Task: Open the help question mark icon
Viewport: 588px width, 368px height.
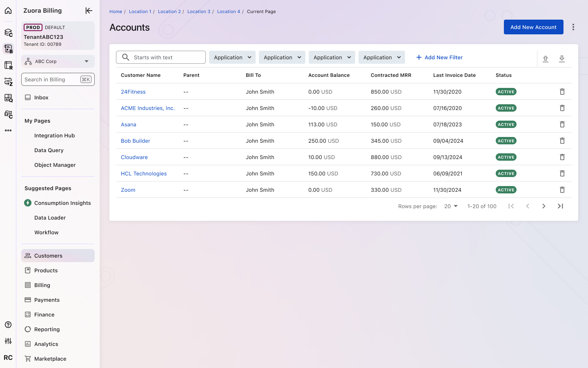Action: [8, 325]
